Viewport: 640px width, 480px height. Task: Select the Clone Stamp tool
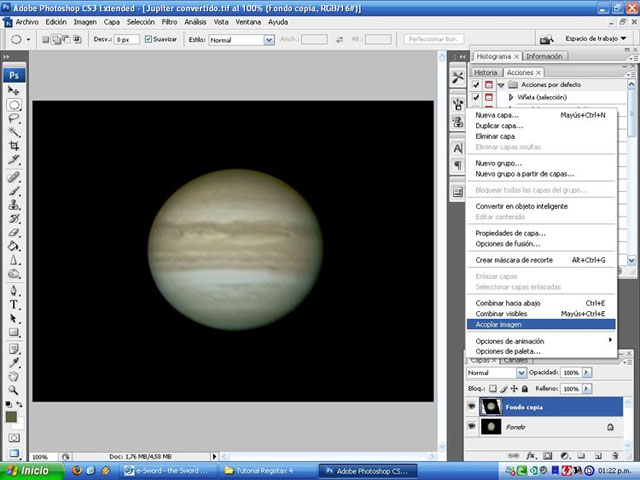tap(14, 204)
